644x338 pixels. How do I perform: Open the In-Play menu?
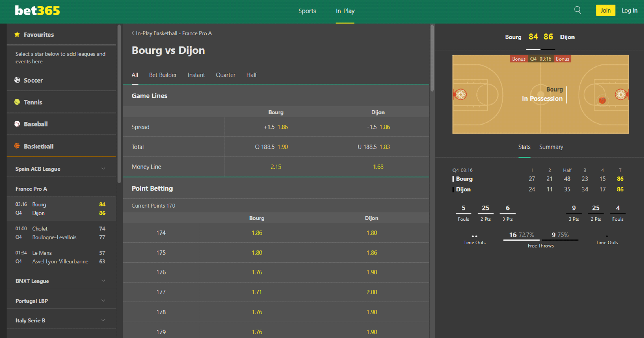tap(345, 11)
